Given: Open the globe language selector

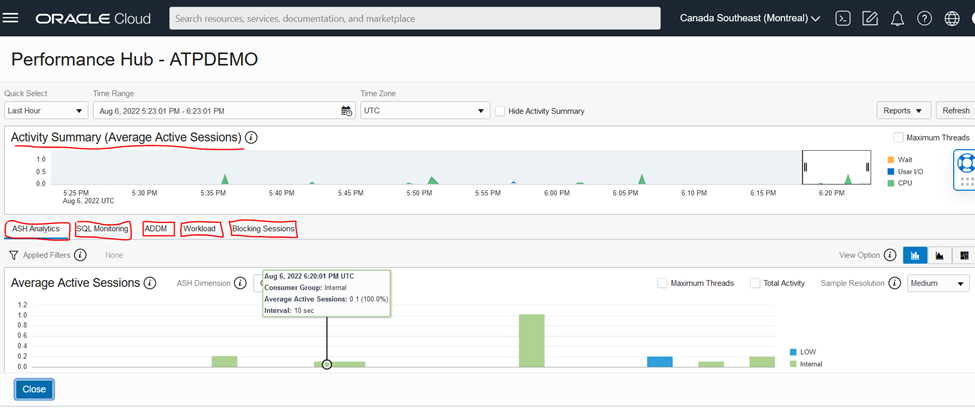Looking at the screenshot, I should 952,19.
